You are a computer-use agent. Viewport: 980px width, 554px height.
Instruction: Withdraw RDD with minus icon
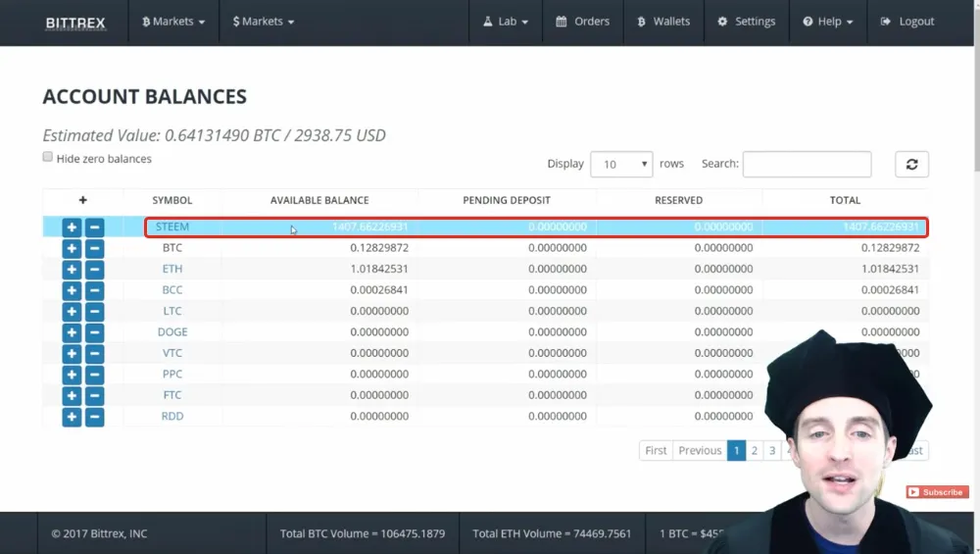click(x=94, y=417)
